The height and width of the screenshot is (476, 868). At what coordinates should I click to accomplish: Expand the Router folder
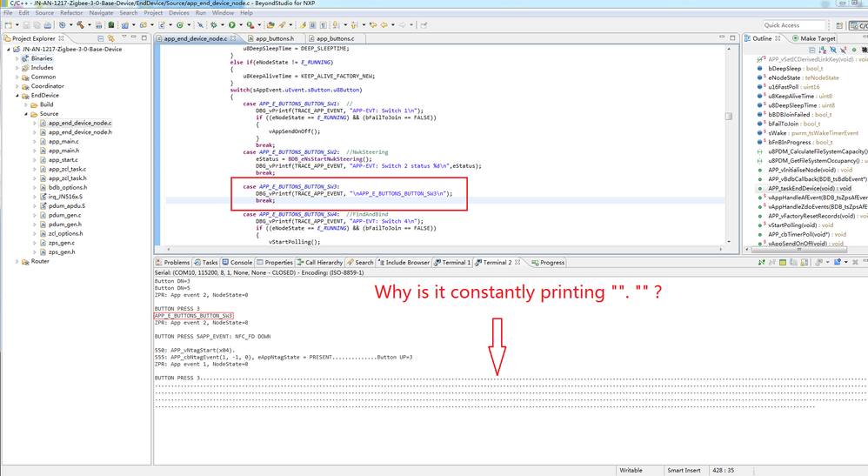17,261
